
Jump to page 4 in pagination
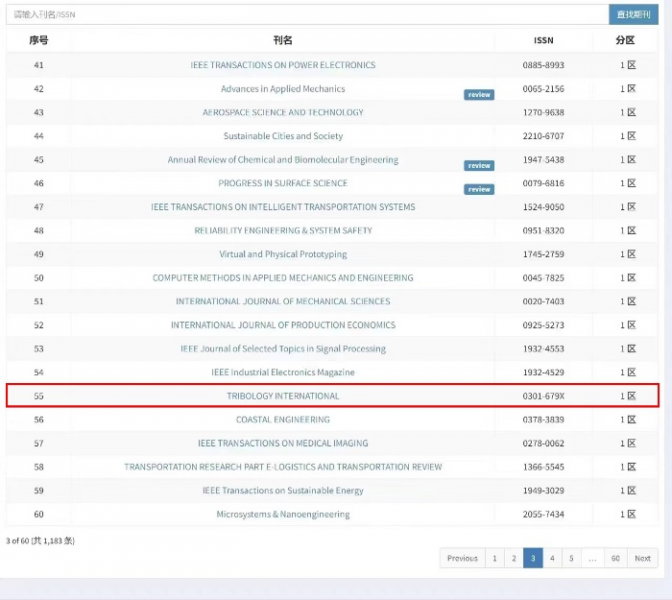pos(552,558)
